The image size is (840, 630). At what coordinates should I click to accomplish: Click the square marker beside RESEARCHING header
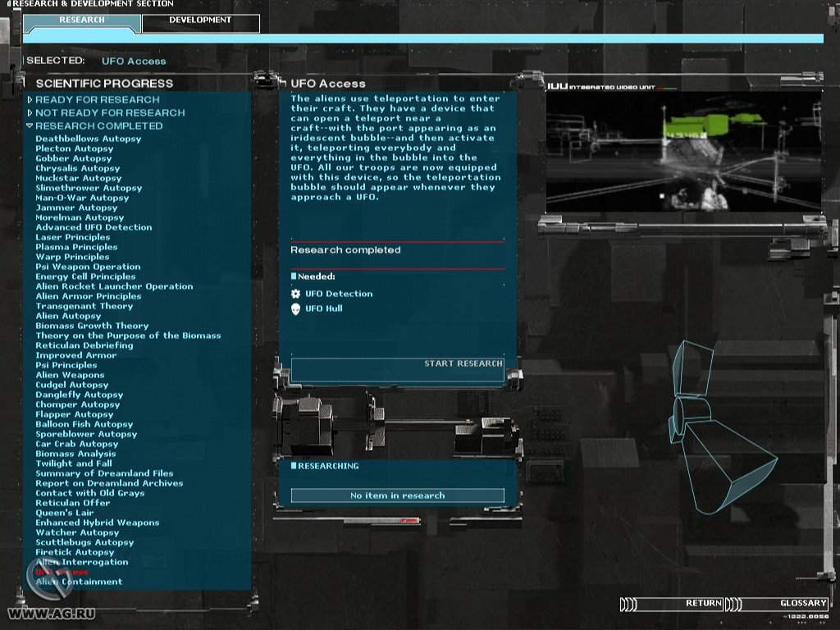pos(294,466)
